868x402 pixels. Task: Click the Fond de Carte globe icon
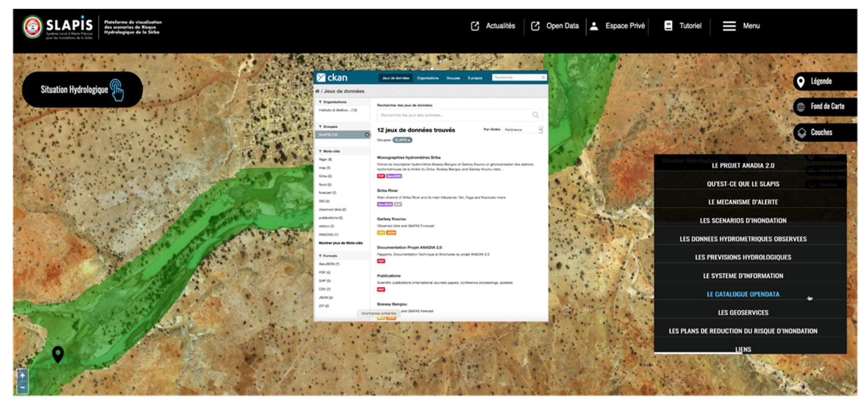(801, 107)
